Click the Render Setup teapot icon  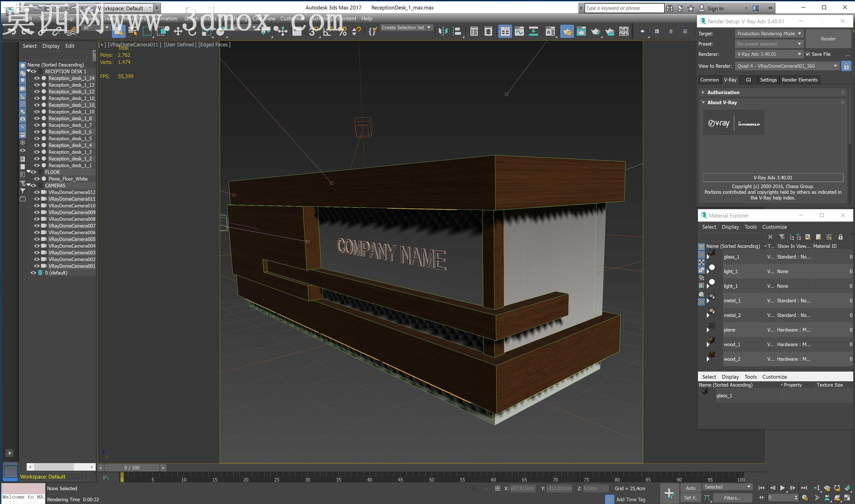click(x=567, y=32)
